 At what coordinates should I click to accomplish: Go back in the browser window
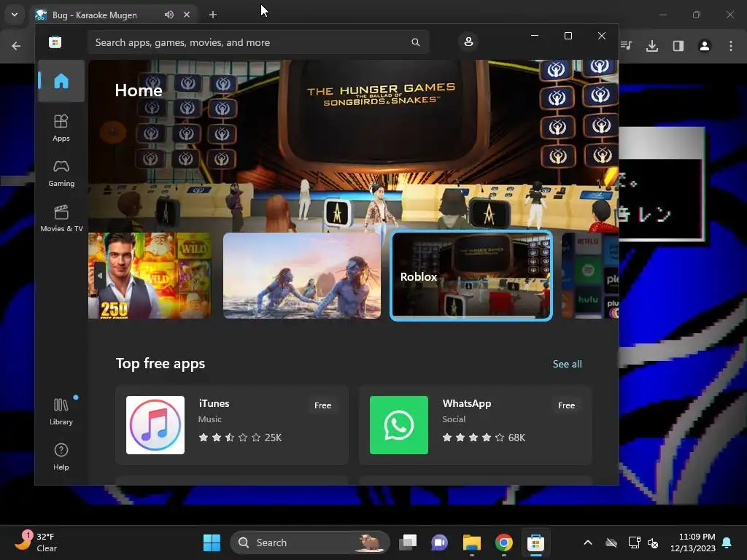point(16,46)
